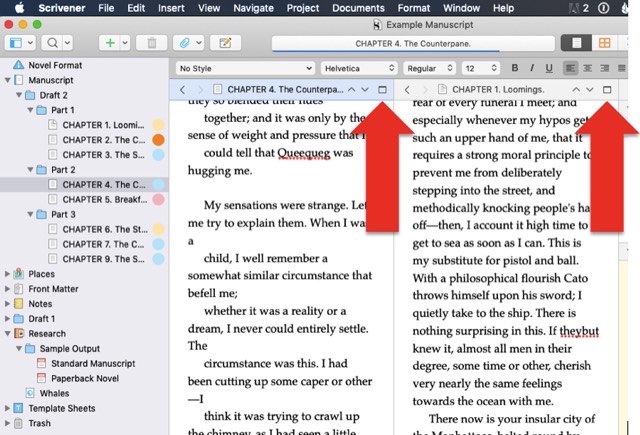
Task: Click the paperclip Insert attachment icon
Action: coord(184,42)
